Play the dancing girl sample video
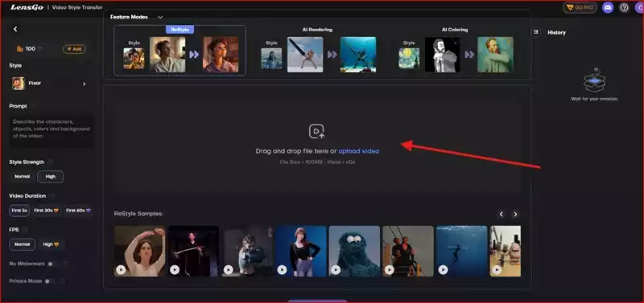Screen dimensions: 644x303 click(x=121, y=269)
